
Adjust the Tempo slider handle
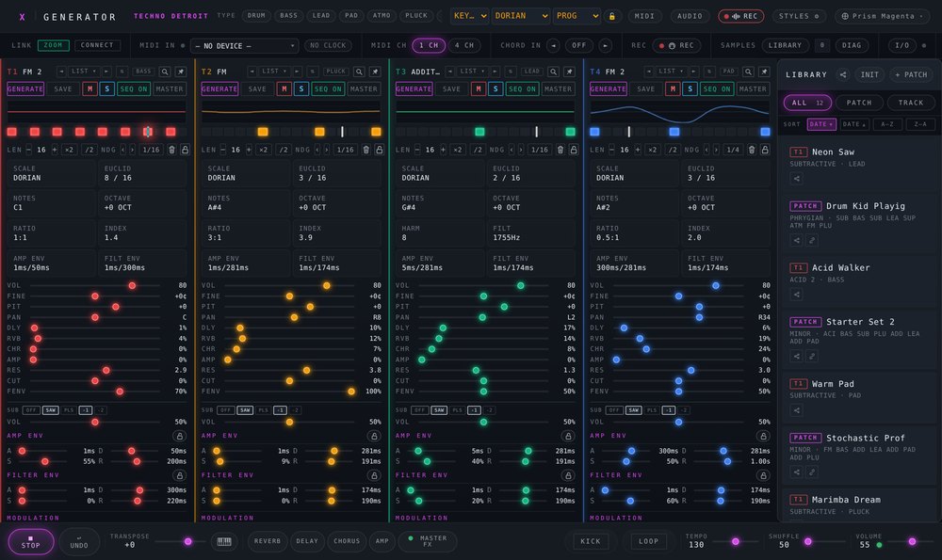pyautogui.click(x=736, y=542)
